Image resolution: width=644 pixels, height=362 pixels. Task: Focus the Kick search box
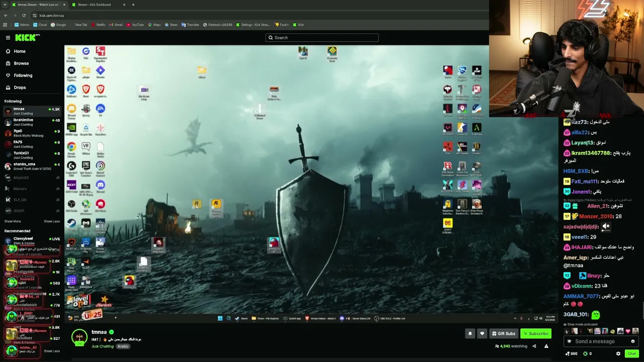click(x=322, y=38)
